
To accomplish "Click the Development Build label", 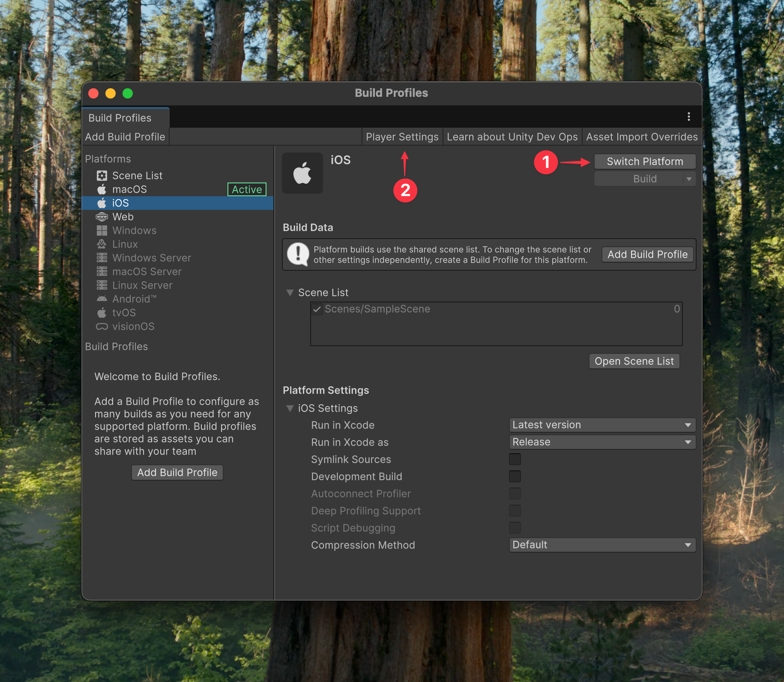I will click(356, 476).
